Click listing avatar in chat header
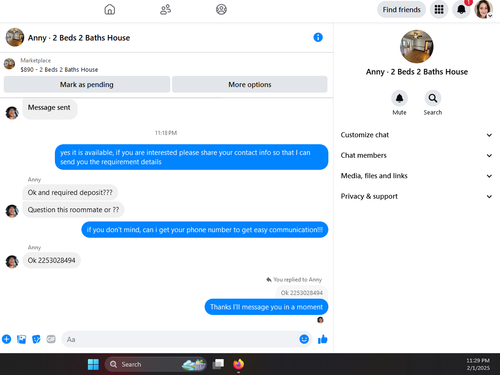The height and width of the screenshot is (375, 500). click(x=15, y=37)
